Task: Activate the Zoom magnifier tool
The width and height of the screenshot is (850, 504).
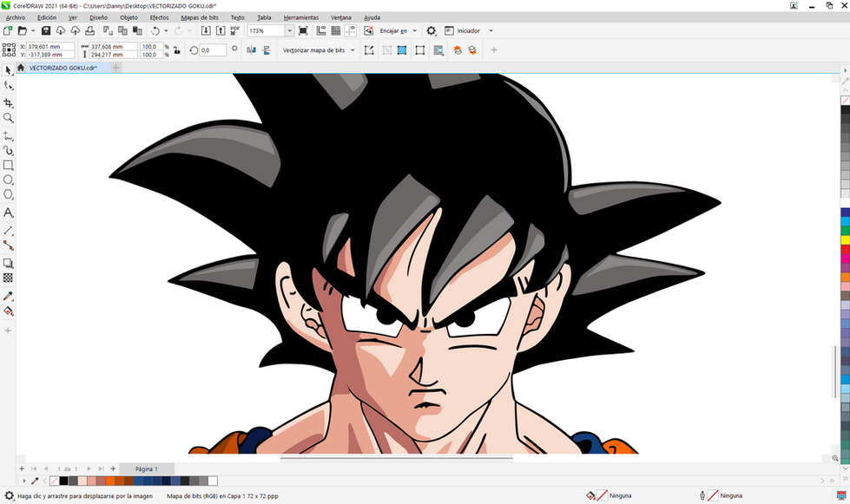Action: point(8,117)
